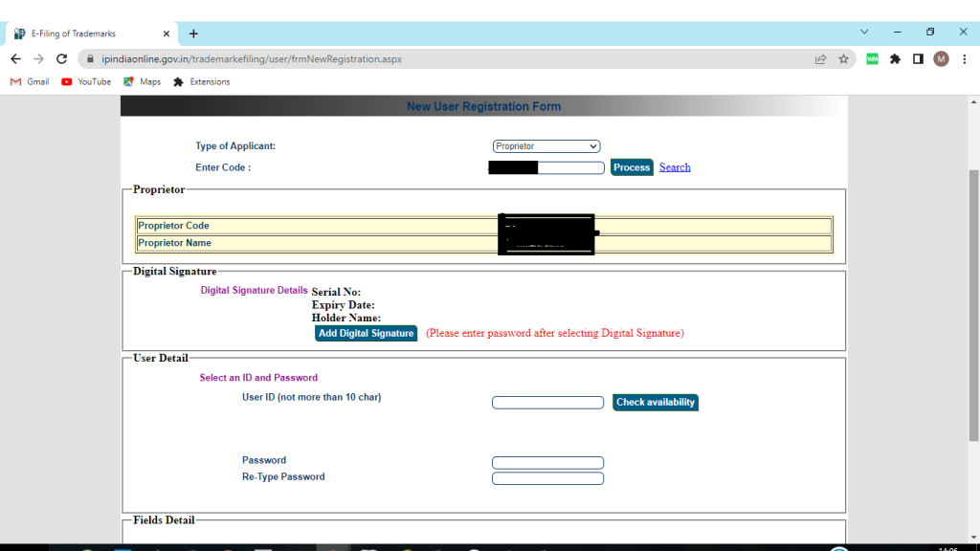980x551 pixels.
Task: Click the browser back arrow
Action: pos(15,58)
